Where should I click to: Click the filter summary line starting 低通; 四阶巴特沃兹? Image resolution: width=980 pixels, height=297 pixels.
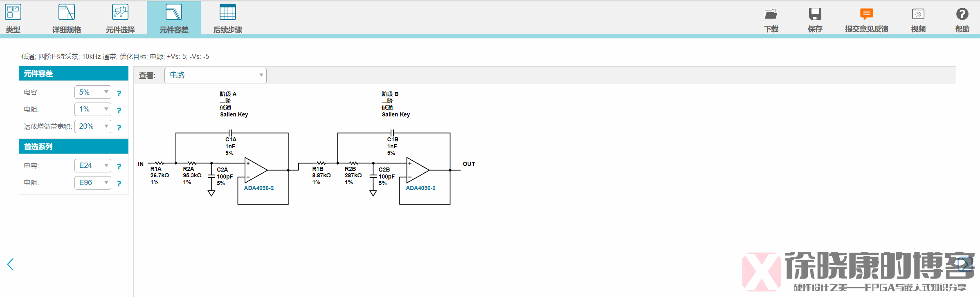(x=115, y=57)
